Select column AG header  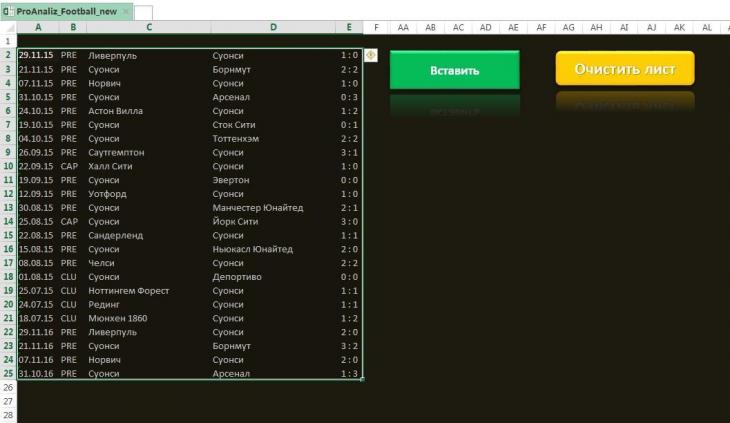[x=568, y=27]
